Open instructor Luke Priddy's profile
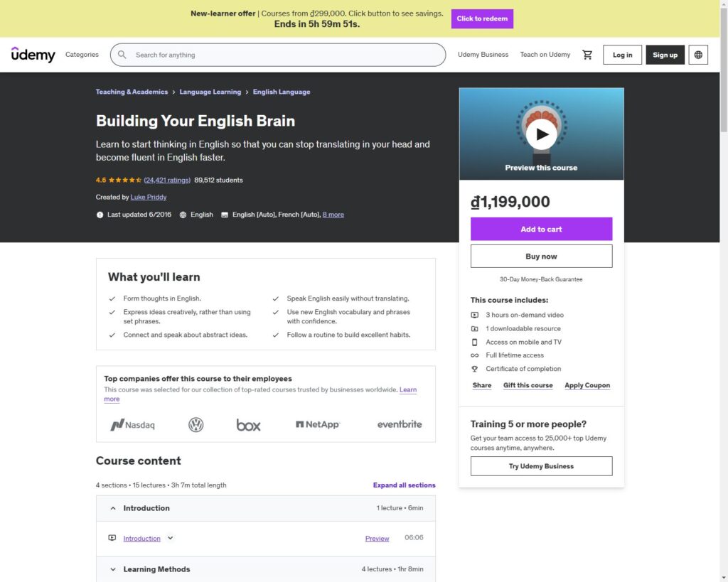Screen dimensions: 728x582 148,197
